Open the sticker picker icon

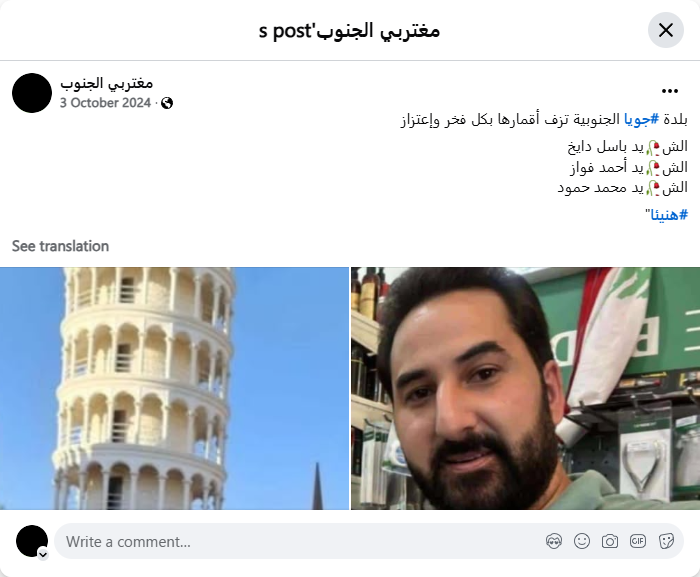point(666,541)
